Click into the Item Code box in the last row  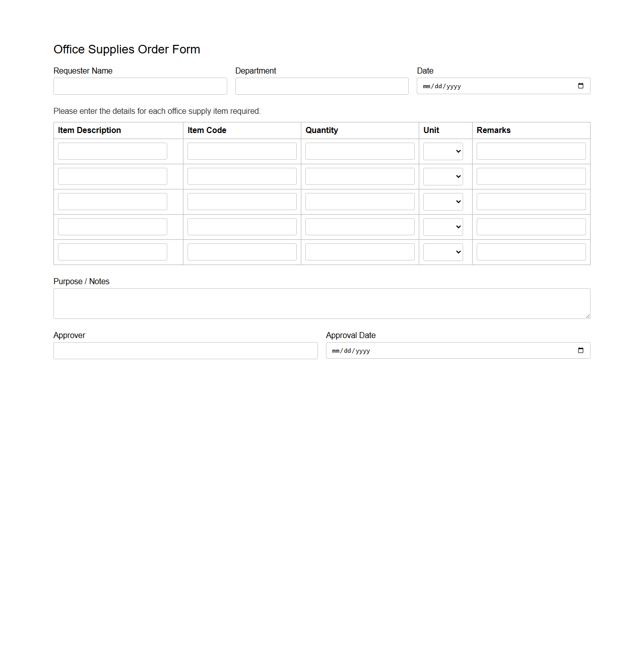[x=241, y=251]
